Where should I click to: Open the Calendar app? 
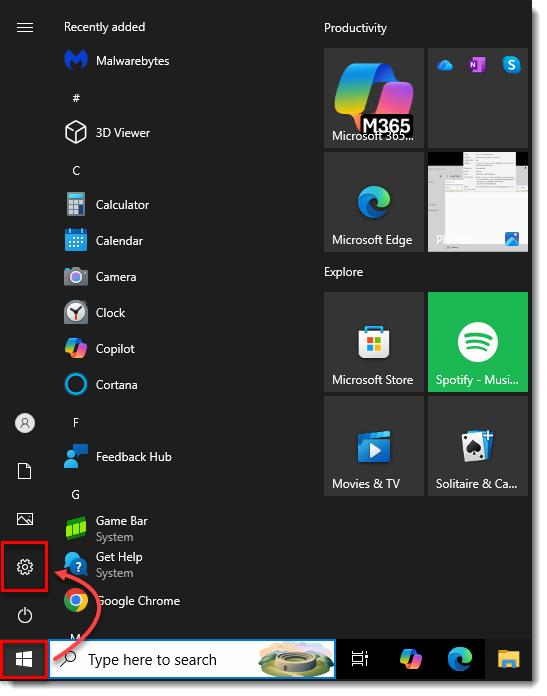tap(104, 241)
